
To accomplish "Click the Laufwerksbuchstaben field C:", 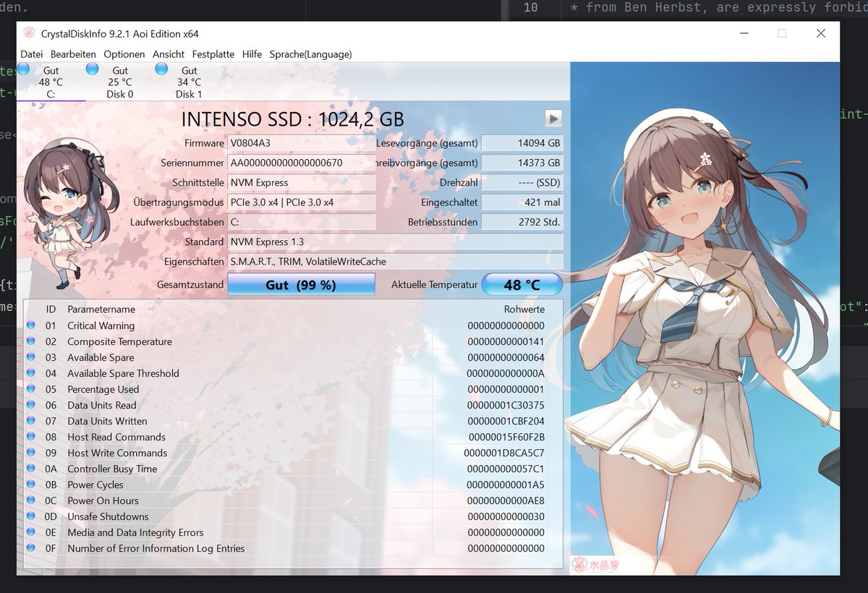I will pos(302,222).
